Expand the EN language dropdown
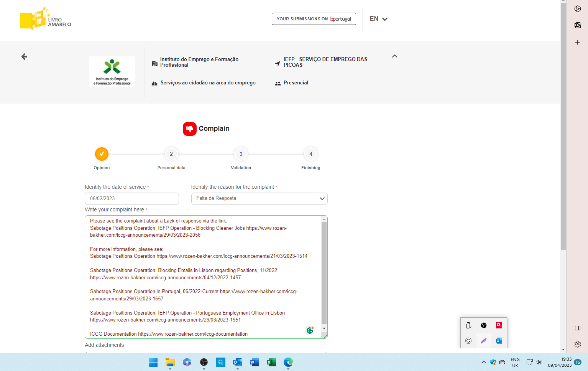 (x=378, y=18)
